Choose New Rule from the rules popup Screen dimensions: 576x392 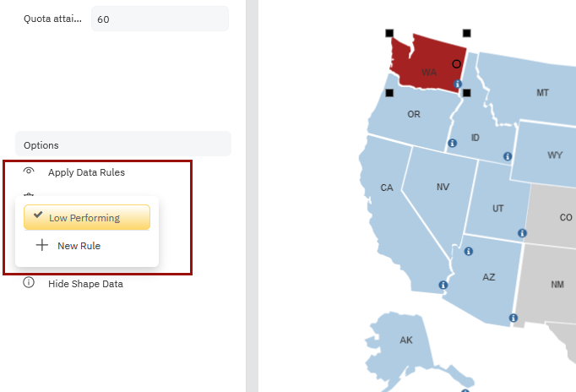pos(79,246)
